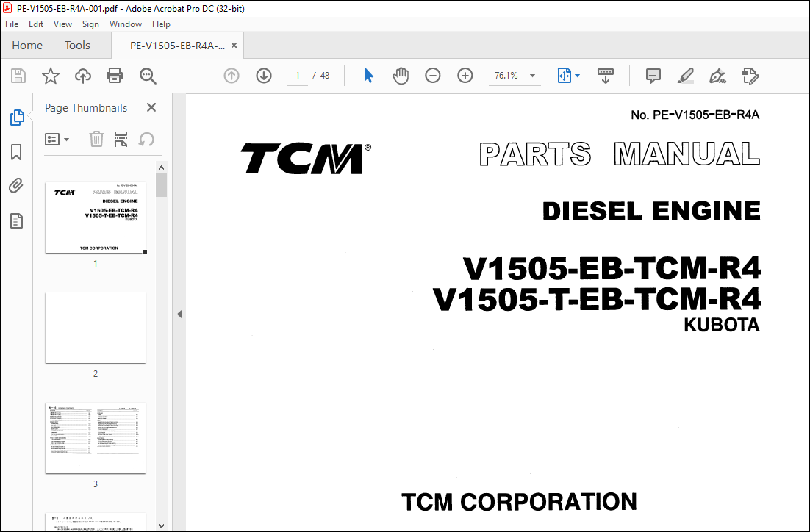Select the arrow Selection tool
The height and width of the screenshot is (532, 810).
click(x=368, y=76)
